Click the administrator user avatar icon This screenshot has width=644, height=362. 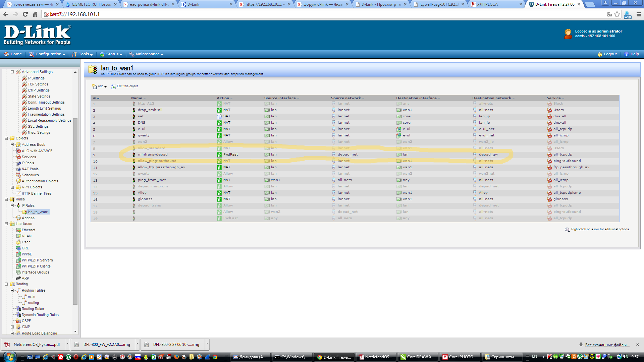coord(568,34)
